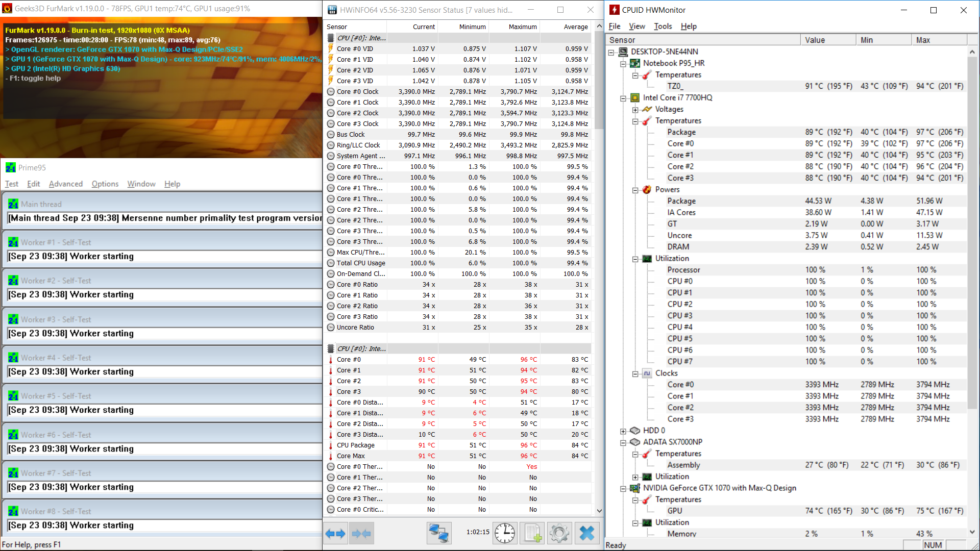The image size is (980, 551).
Task: Click the Current column header in HWiNFO
Action: pyautogui.click(x=412, y=27)
